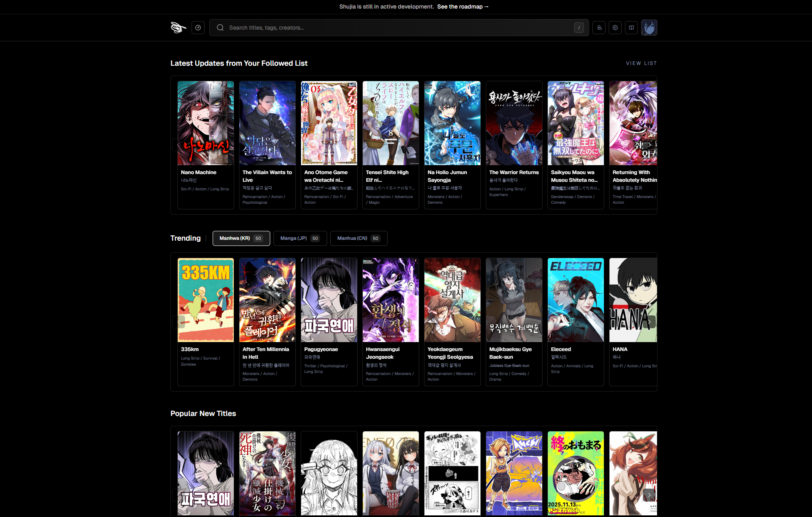
Task: Click the slash shortcut key badge
Action: click(579, 28)
